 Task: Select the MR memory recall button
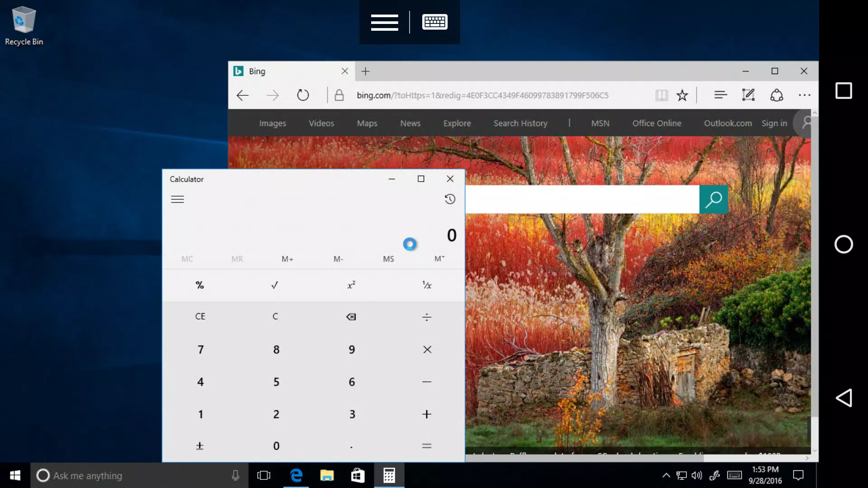coord(237,258)
